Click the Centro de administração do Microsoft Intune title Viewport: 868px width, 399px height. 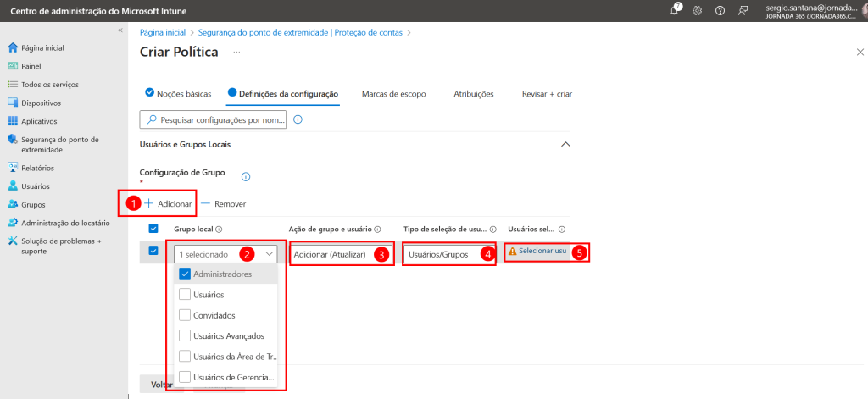[98, 10]
